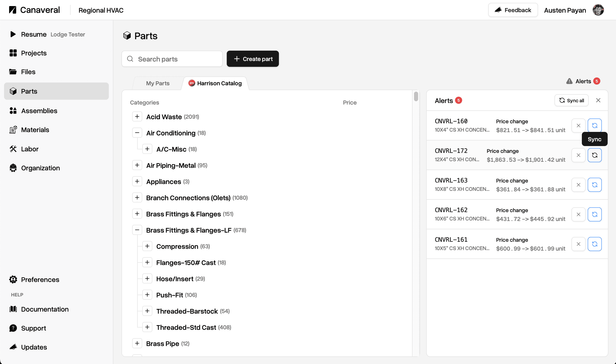
Task: Expand Threaded-Std Cast subcategory
Action: (x=147, y=327)
